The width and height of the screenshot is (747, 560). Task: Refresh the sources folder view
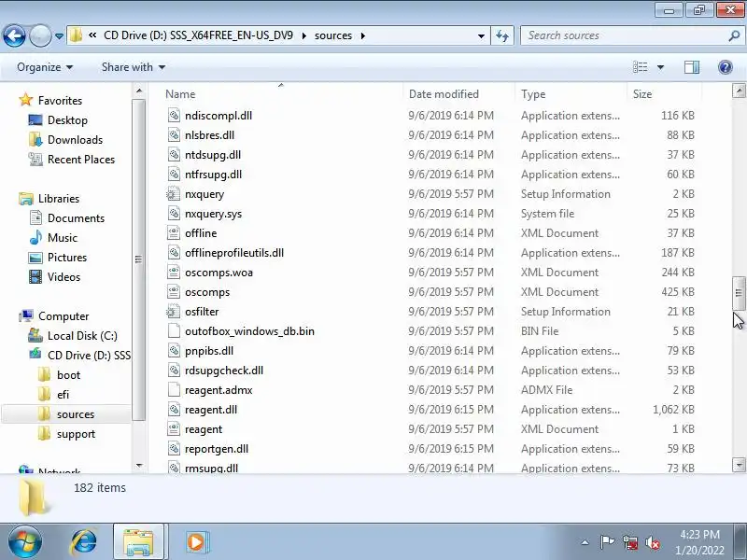pyautogui.click(x=502, y=35)
